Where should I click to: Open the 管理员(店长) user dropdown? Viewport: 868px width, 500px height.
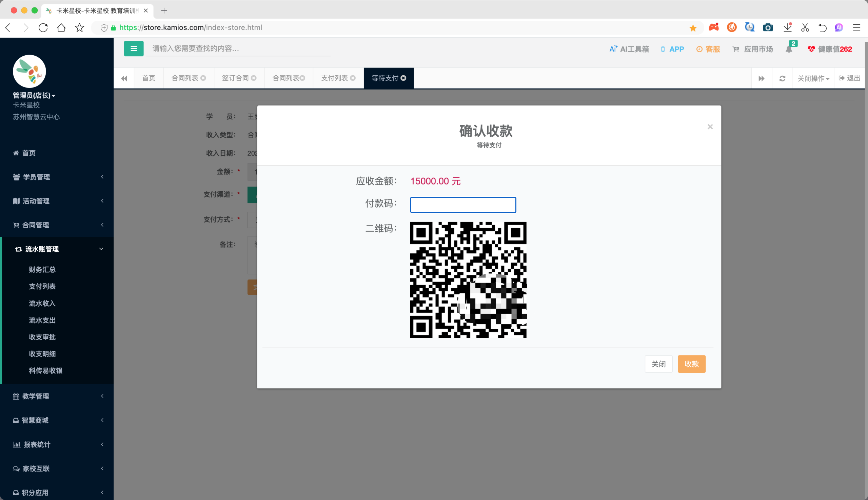pyautogui.click(x=34, y=95)
